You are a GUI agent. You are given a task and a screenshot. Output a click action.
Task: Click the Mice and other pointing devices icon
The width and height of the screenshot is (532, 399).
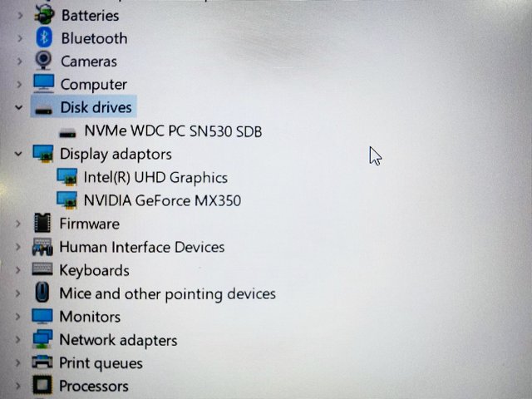coord(42,292)
